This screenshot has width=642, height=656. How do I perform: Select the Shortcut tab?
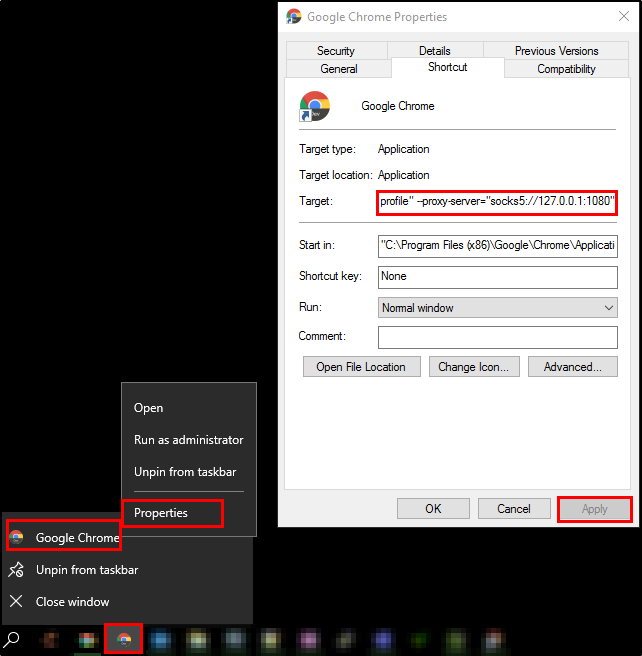coord(448,67)
